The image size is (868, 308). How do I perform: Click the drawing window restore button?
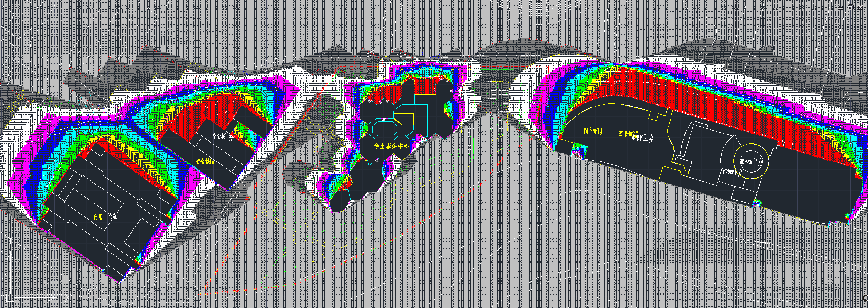click(x=850, y=7)
